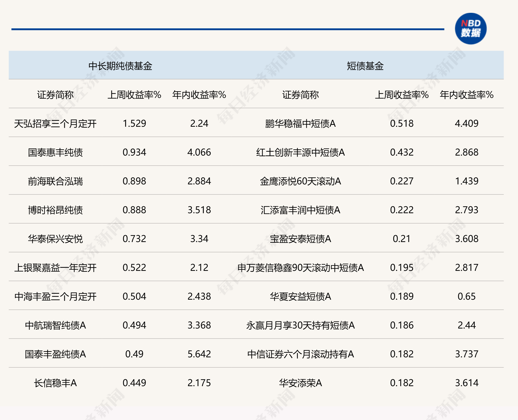Click the 2.438 value
The width and height of the screenshot is (518, 420).
tap(199, 296)
